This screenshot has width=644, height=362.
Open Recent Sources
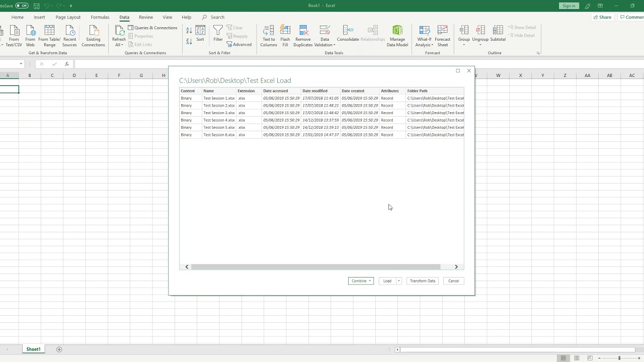click(69, 35)
